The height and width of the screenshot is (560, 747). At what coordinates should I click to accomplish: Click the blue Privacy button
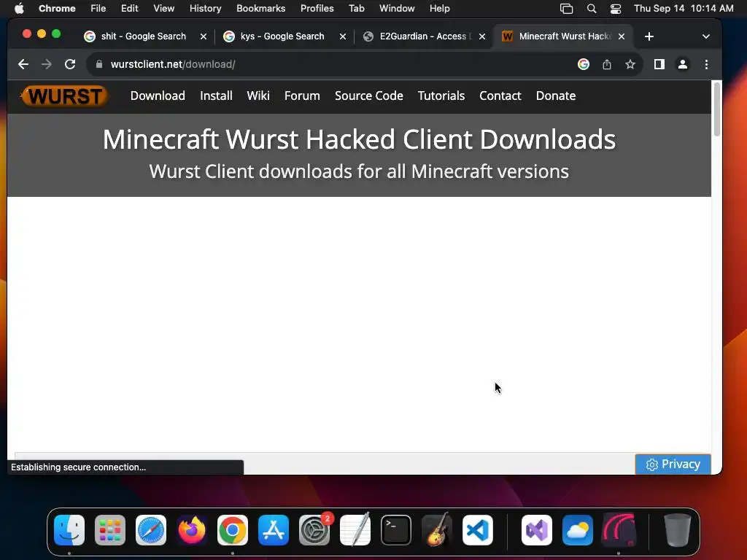[x=673, y=464]
